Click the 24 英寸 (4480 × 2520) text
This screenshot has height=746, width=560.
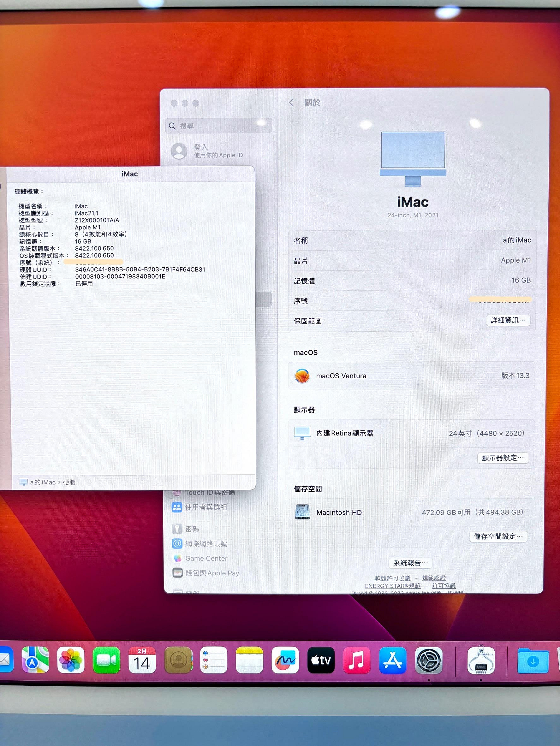(x=487, y=433)
